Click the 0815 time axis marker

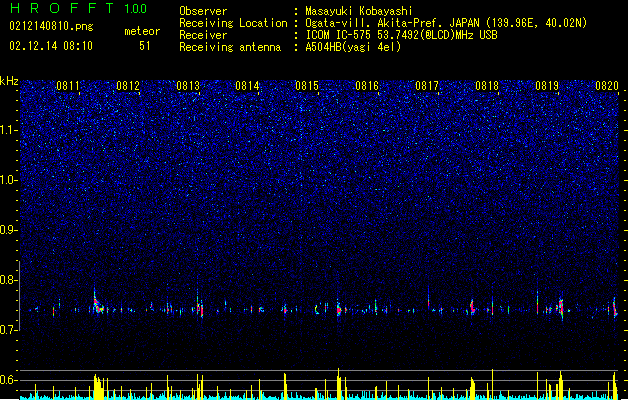(307, 86)
